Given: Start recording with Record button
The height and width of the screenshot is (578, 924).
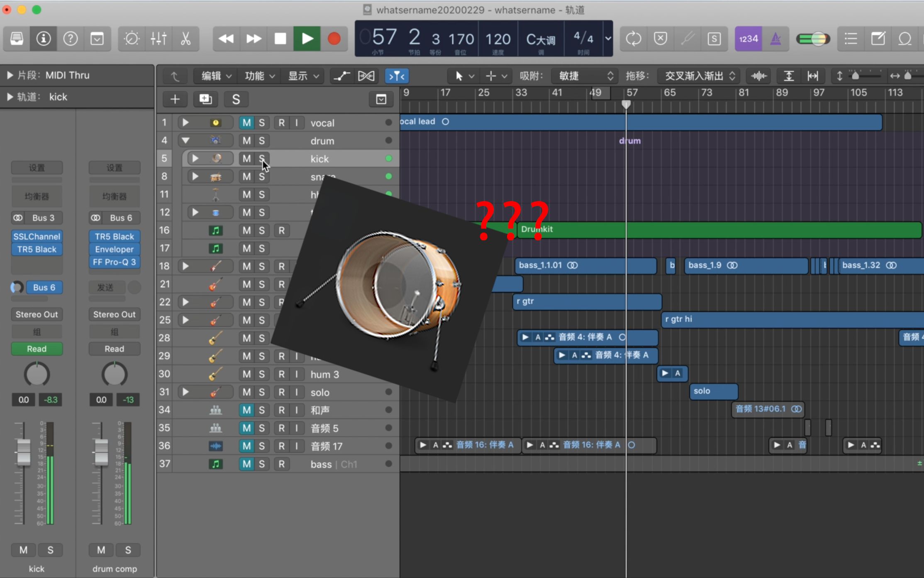Looking at the screenshot, I should [x=334, y=39].
